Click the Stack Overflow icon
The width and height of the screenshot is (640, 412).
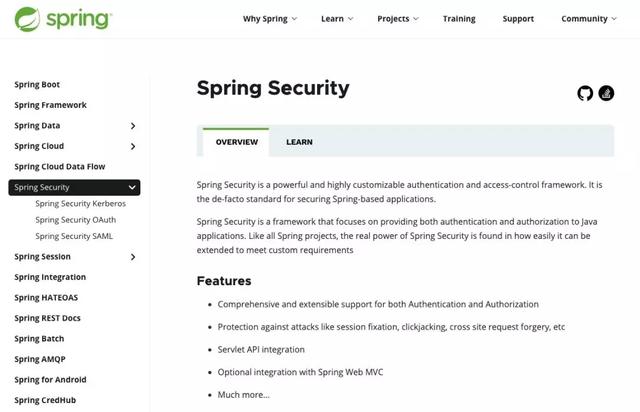pyautogui.click(x=605, y=93)
